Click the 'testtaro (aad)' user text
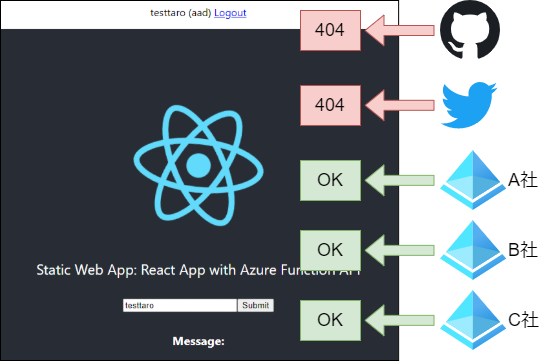The width and height of the screenshot is (547, 362). [181, 13]
